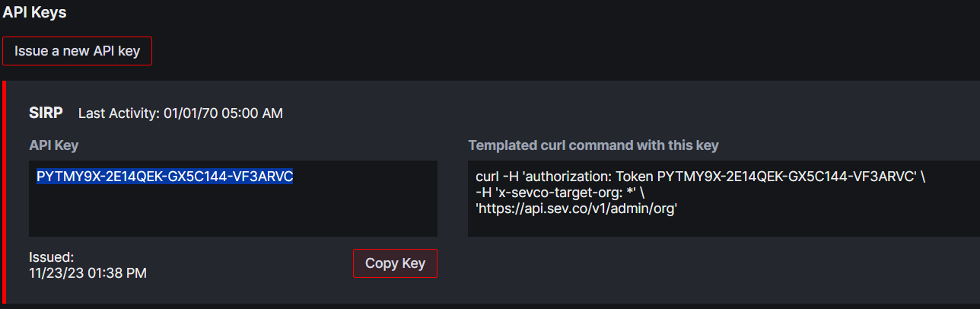Click the Issued label text
Image resolution: width=980 pixels, height=309 pixels.
(52, 257)
